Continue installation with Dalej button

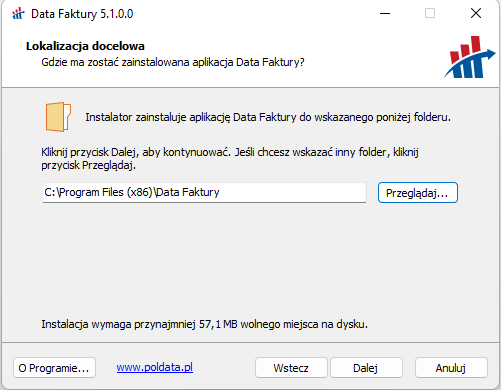click(366, 368)
